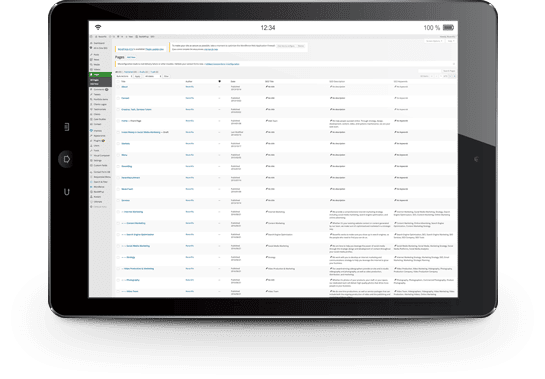Tick the select-all checkbox in table header
This screenshot has height=379, width=545.
[x=118, y=81]
